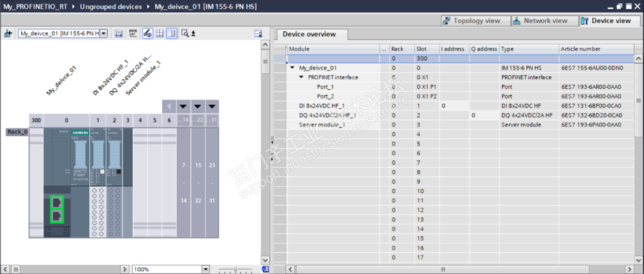The image size is (644, 274).
Task: Click the lower green PROFINET port on interface module
Action: [56, 215]
